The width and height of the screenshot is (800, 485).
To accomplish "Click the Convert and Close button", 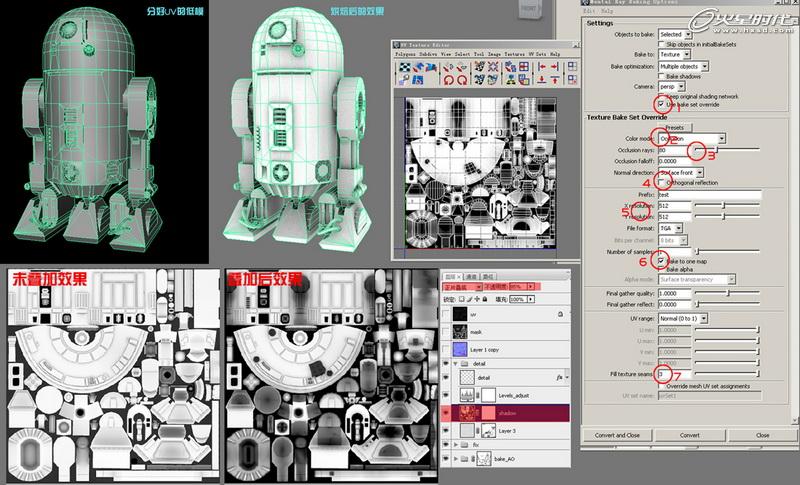I will (617, 435).
